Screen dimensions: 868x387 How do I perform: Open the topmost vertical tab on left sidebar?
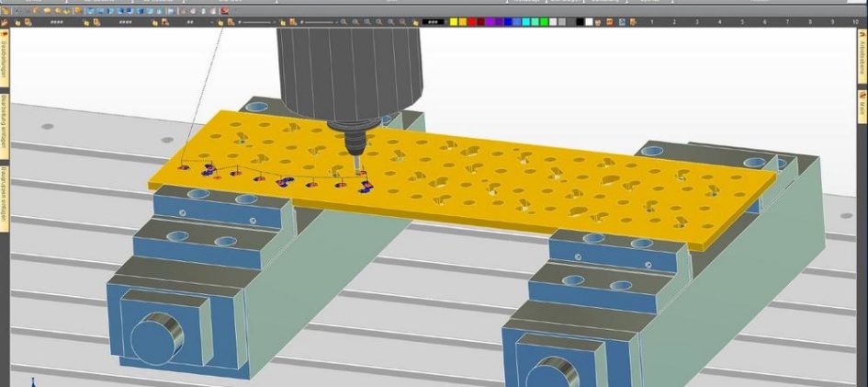coord(5,66)
